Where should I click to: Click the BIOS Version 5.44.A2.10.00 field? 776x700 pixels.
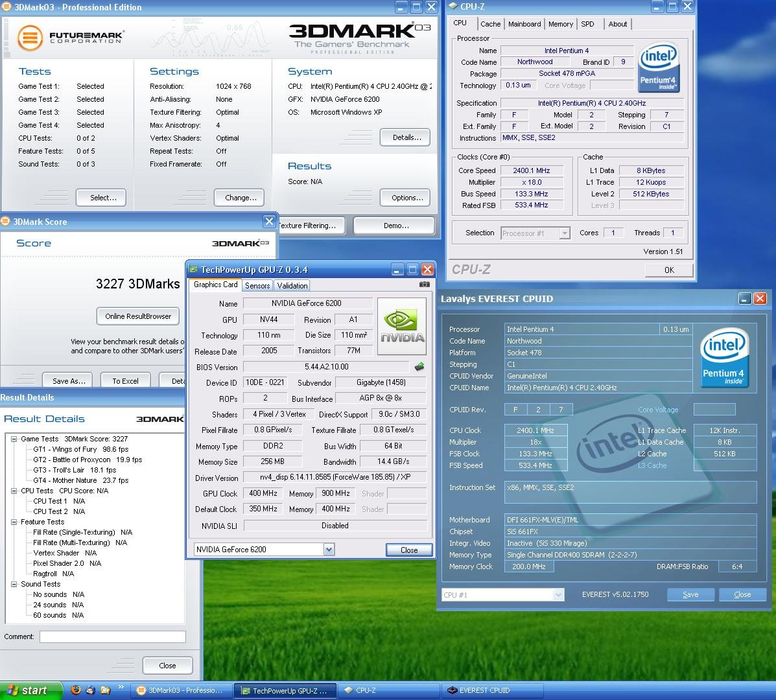pyautogui.click(x=327, y=367)
